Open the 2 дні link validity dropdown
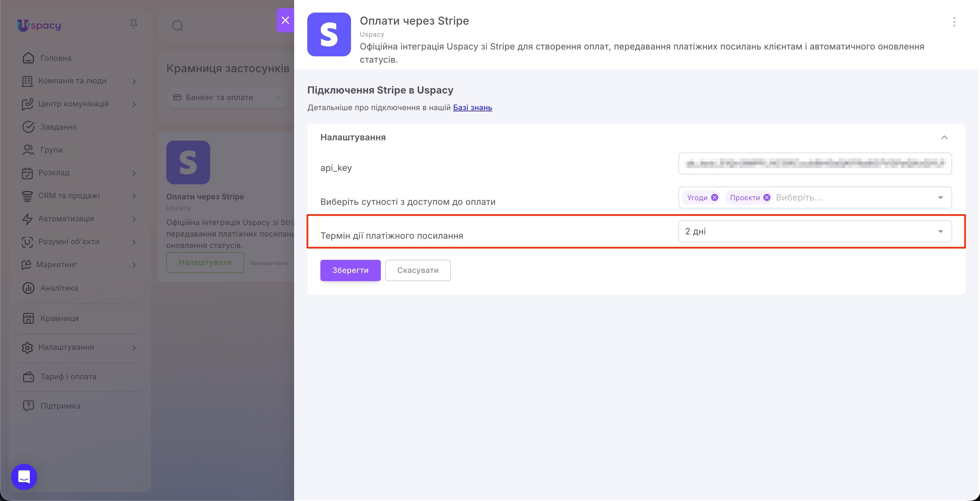This screenshot has height=501, width=980. tap(815, 231)
